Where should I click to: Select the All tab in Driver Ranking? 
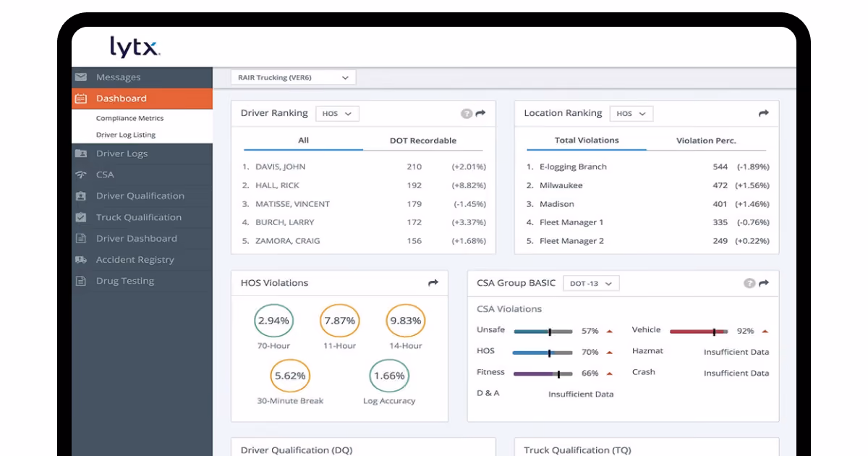tap(303, 140)
